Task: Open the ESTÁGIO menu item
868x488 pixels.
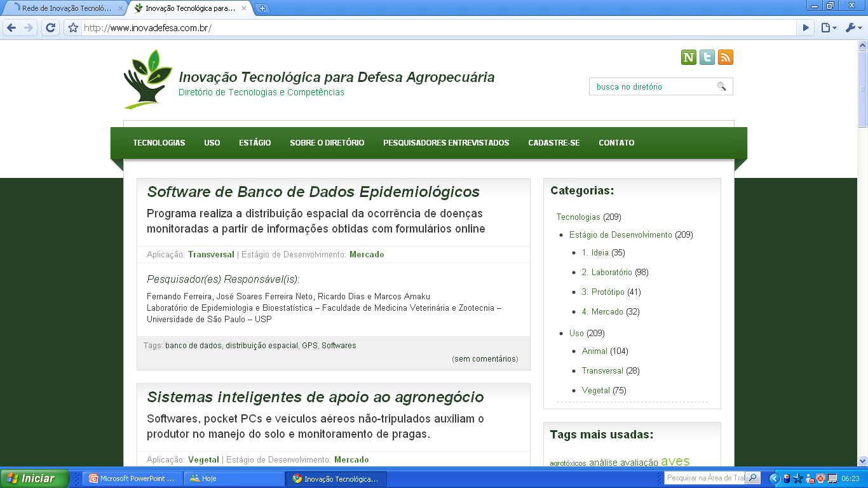Action: 255,143
